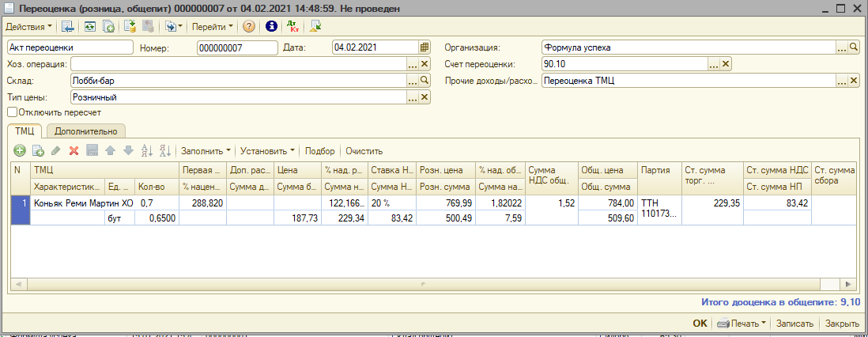Click the red delete row icon
Screen dimensions: 868x337
[x=74, y=150]
